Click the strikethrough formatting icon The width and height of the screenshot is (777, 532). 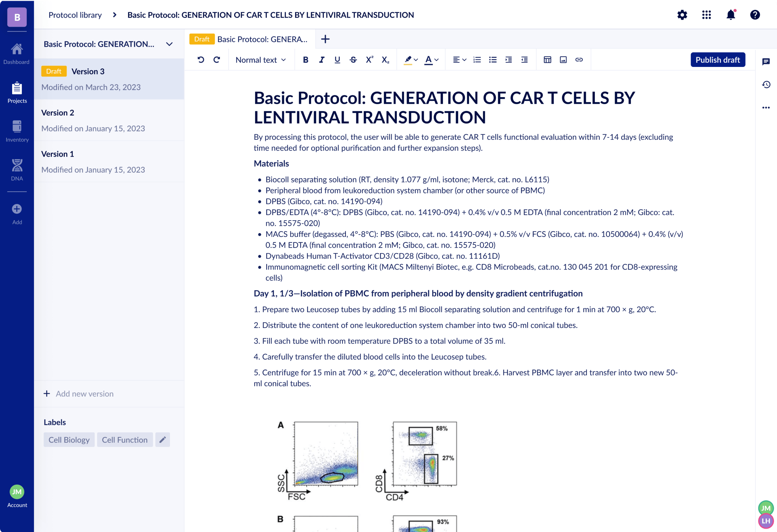353,60
